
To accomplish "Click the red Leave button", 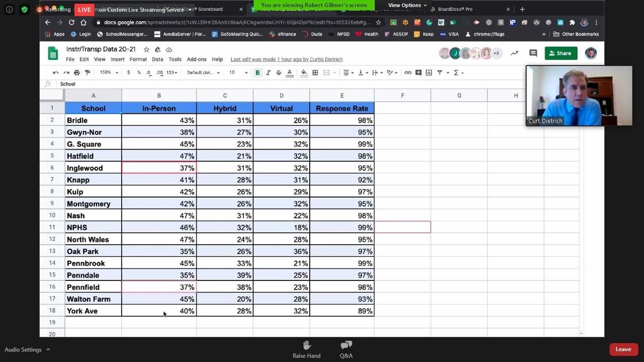I will pyautogui.click(x=623, y=349).
